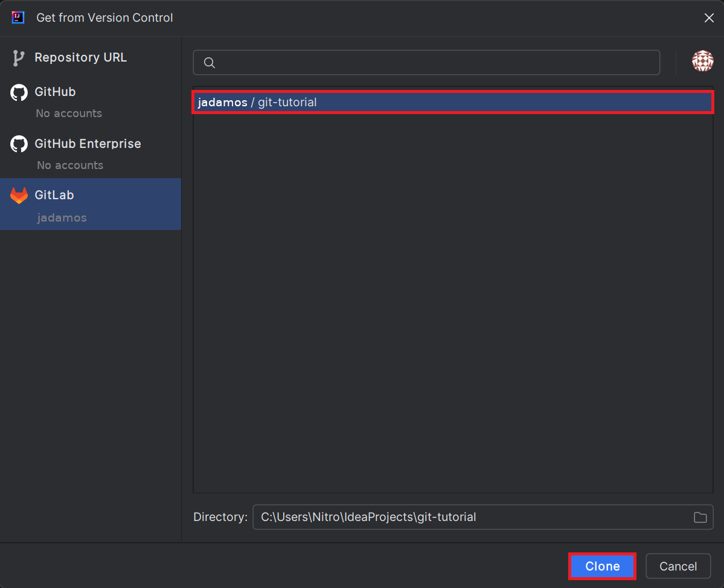This screenshot has height=588, width=724.
Task: Click 'No accounts' under GitHub Enterprise
Action: (70, 165)
